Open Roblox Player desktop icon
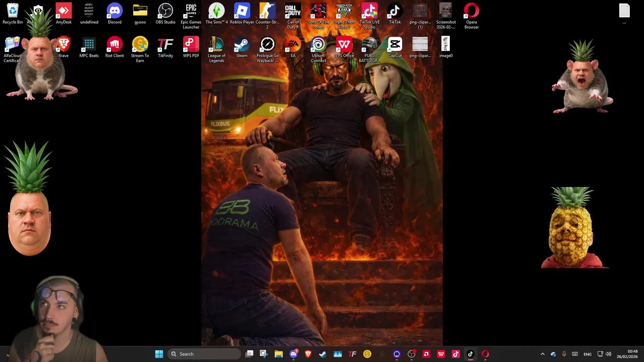 [242, 14]
